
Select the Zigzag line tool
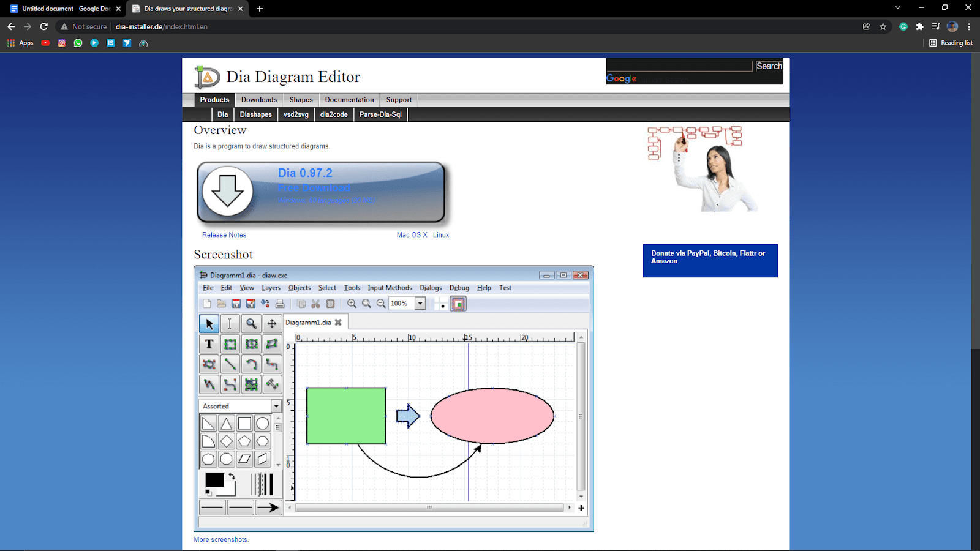point(272,365)
